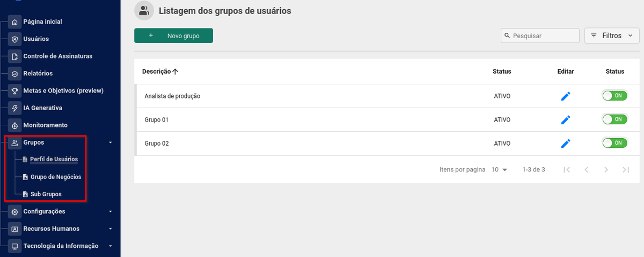The width and height of the screenshot is (644, 257).
Task: Click the IA Generativa lightning icon
Action: click(x=15, y=108)
